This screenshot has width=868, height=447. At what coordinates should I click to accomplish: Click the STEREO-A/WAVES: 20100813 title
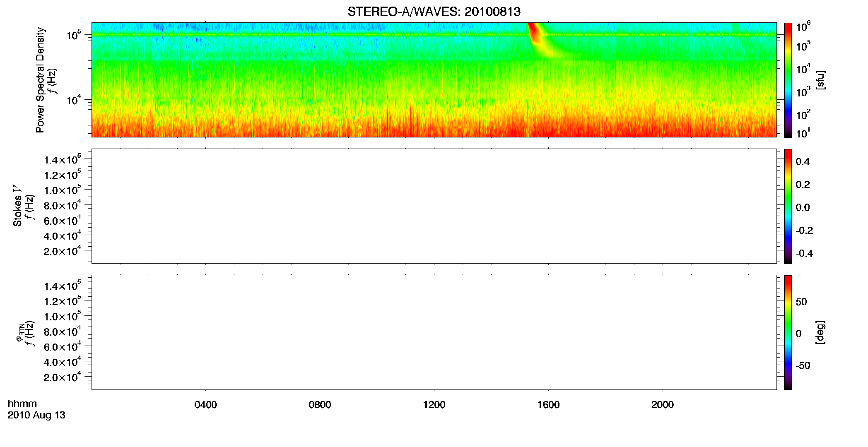pos(434,12)
